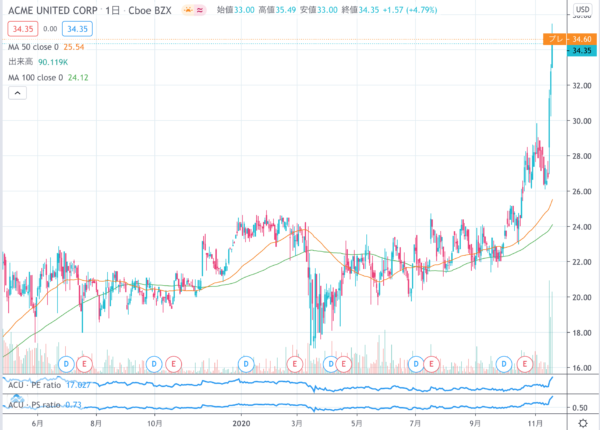Click the October 2019 earnings E marker

coord(173,364)
